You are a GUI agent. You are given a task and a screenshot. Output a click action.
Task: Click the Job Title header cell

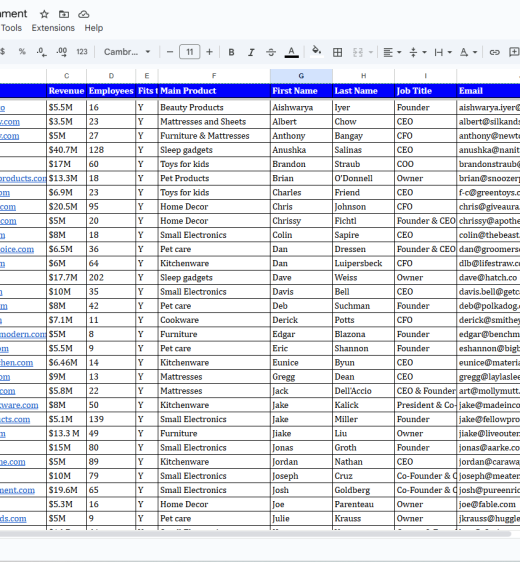point(425,91)
